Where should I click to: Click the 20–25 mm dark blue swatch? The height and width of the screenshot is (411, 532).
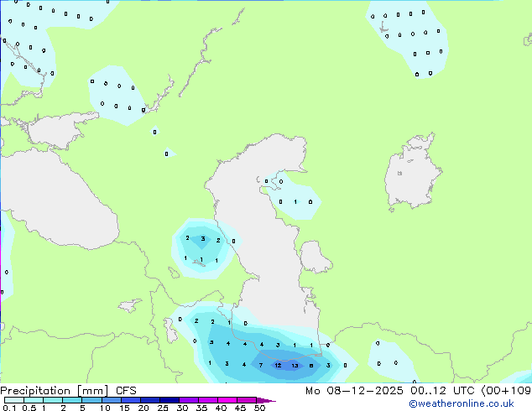point(149,400)
